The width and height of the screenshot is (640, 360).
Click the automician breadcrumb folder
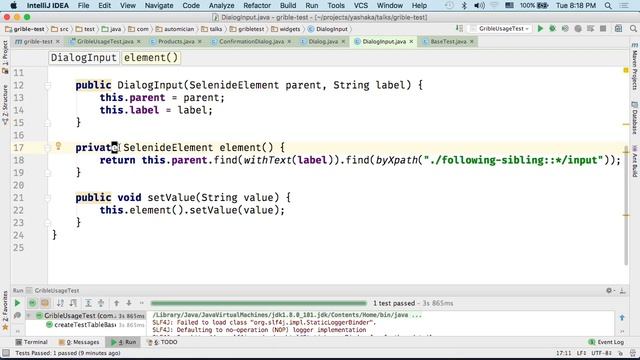click(175, 29)
